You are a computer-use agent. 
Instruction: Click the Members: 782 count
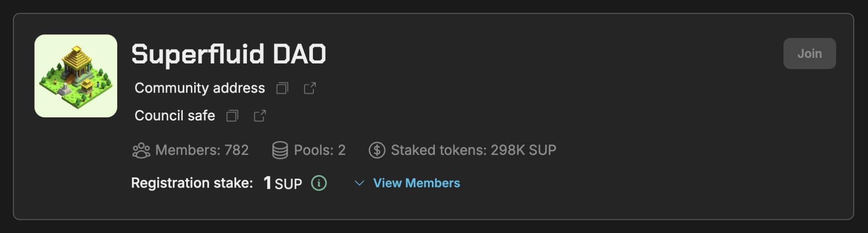[202, 150]
